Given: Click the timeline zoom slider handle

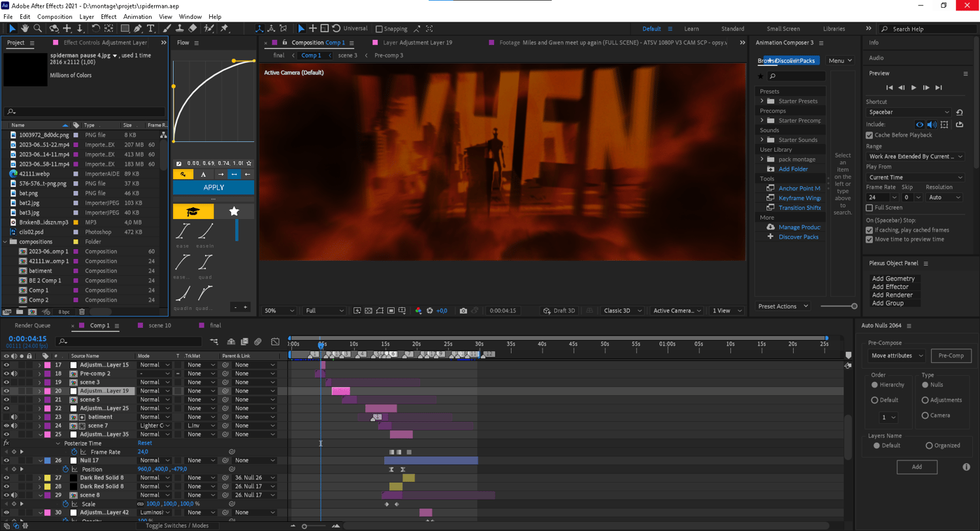Looking at the screenshot, I should pos(304,526).
